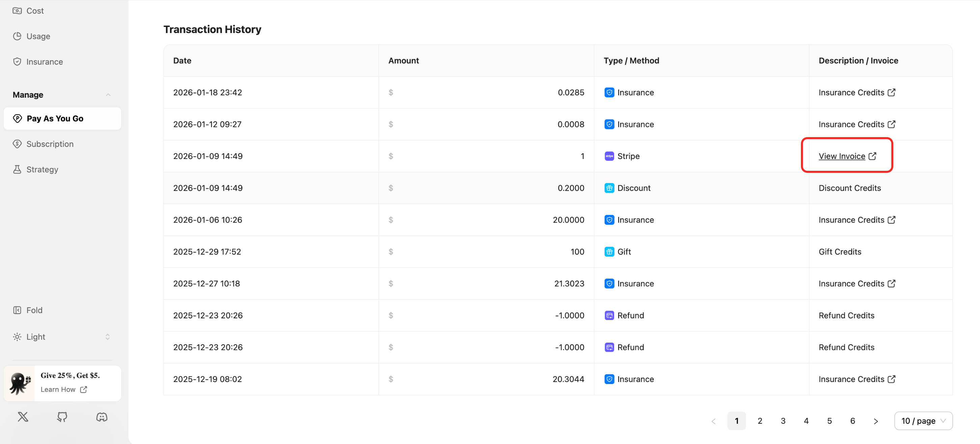Viewport: 980px width, 444px height.
Task: Open the Subscription menu item
Action: tap(50, 144)
